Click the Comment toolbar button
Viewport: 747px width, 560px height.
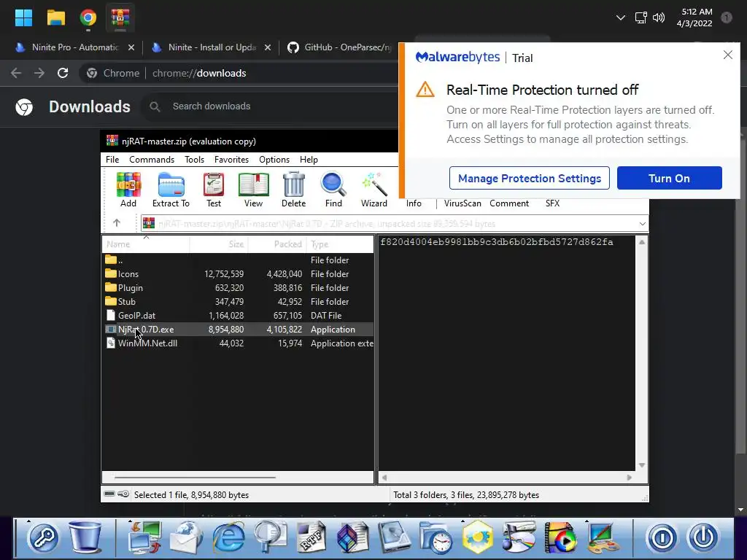pyautogui.click(x=509, y=203)
